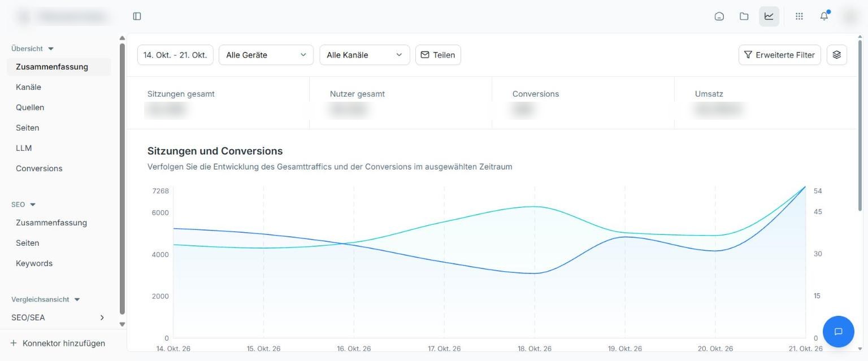Collapse the SEO section
868x361 pixels.
tap(24, 205)
